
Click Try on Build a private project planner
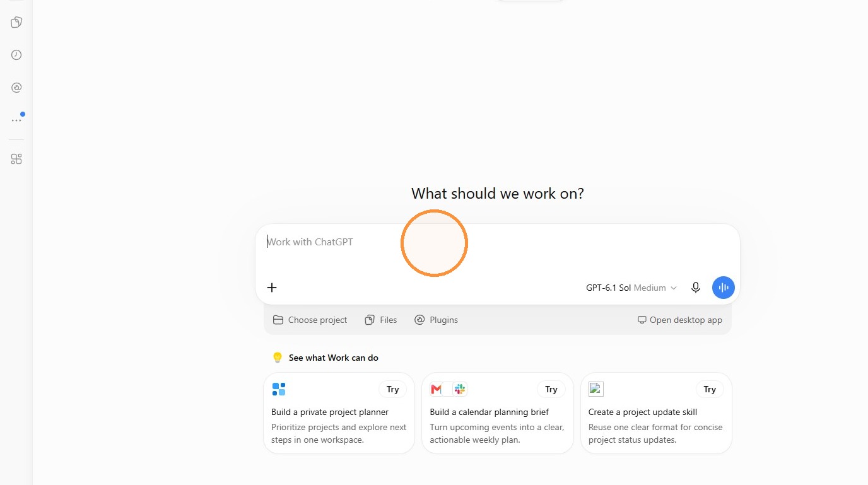[x=393, y=389]
